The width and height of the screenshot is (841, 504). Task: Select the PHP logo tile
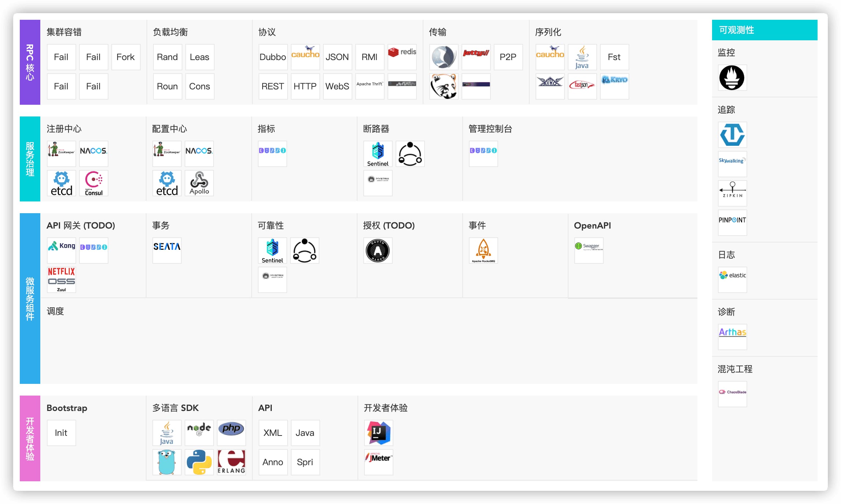pyautogui.click(x=231, y=433)
